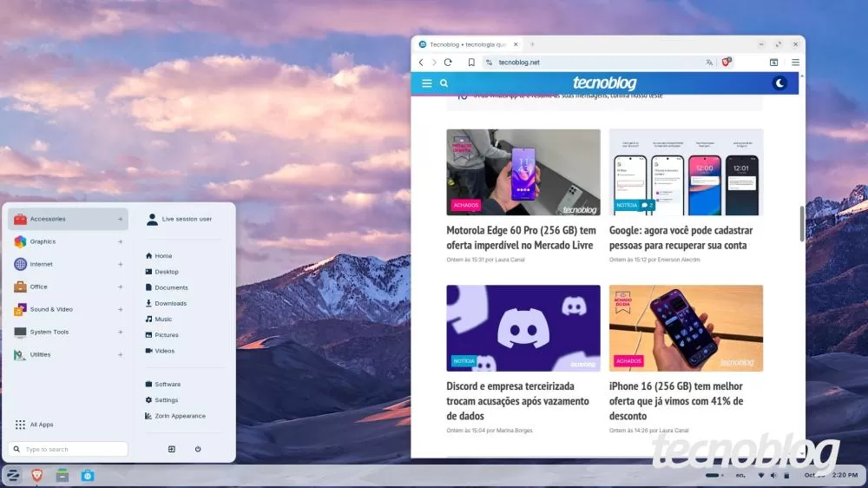
Task: Open Software from the start menu
Action: click(x=163, y=385)
